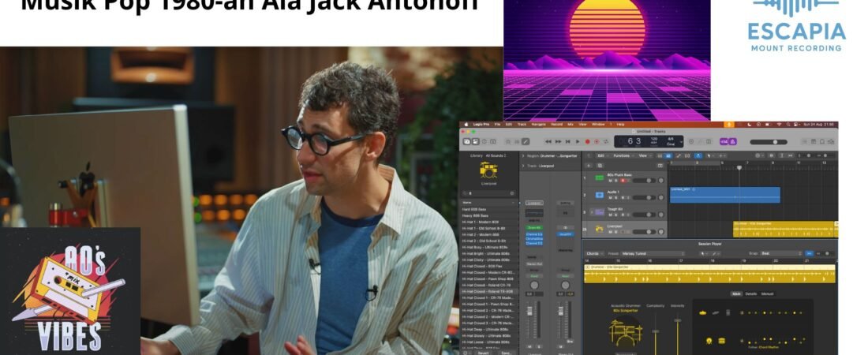
Task: Click the kick drum icon in drummer editor
Action: pos(709,341)
